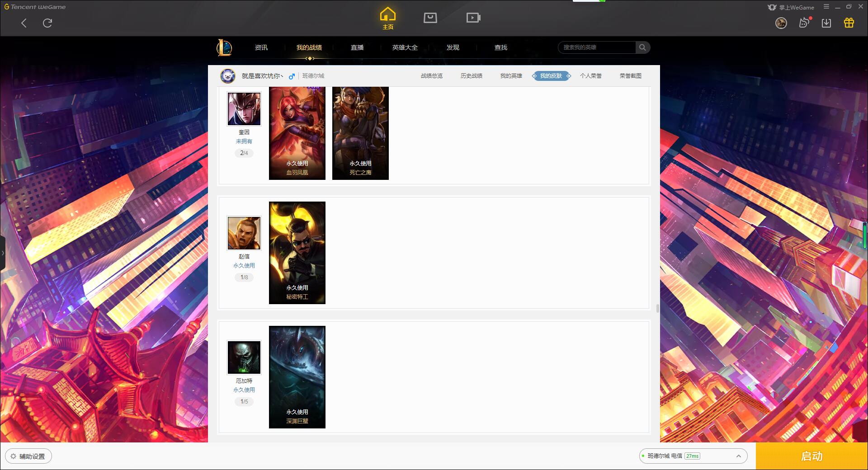868x470 pixels.
Task: Open the 荣誉截图 sub-tab
Action: click(x=631, y=76)
